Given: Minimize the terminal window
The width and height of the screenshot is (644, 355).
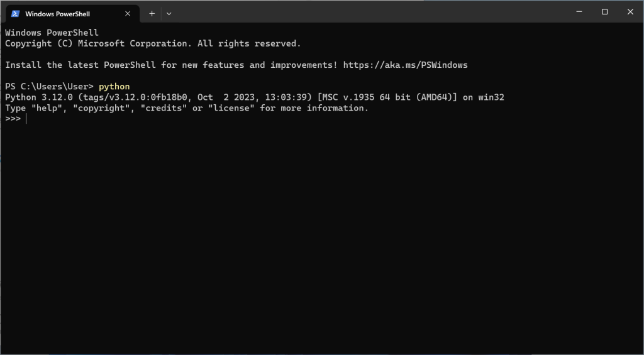Looking at the screenshot, I should pyautogui.click(x=578, y=12).
